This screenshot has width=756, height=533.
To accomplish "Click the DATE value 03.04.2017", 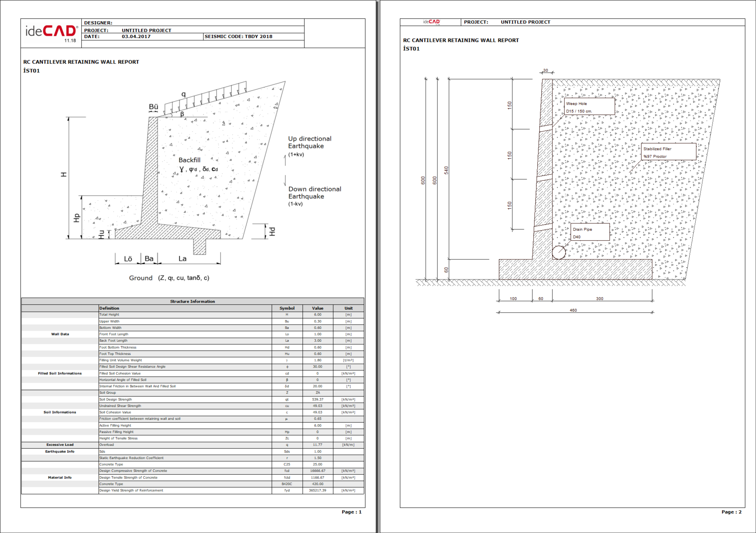I will 136,37.
